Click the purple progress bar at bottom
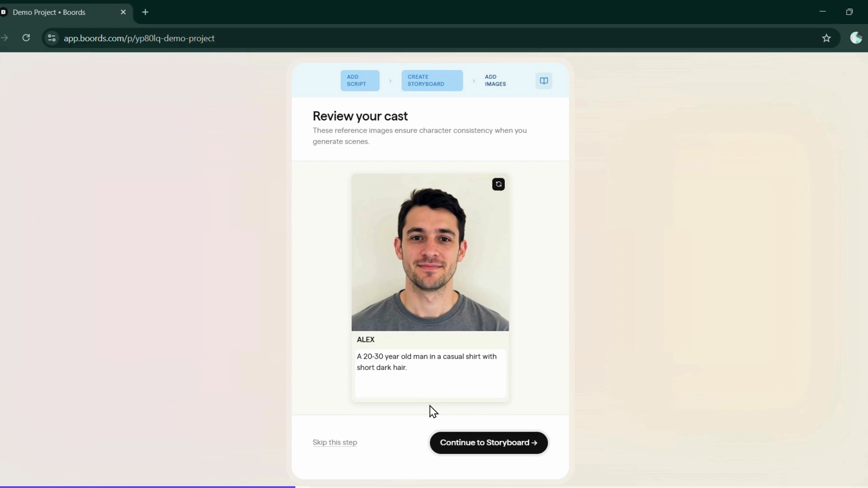This screenshot has height=488, width=868. pos(147,487)
